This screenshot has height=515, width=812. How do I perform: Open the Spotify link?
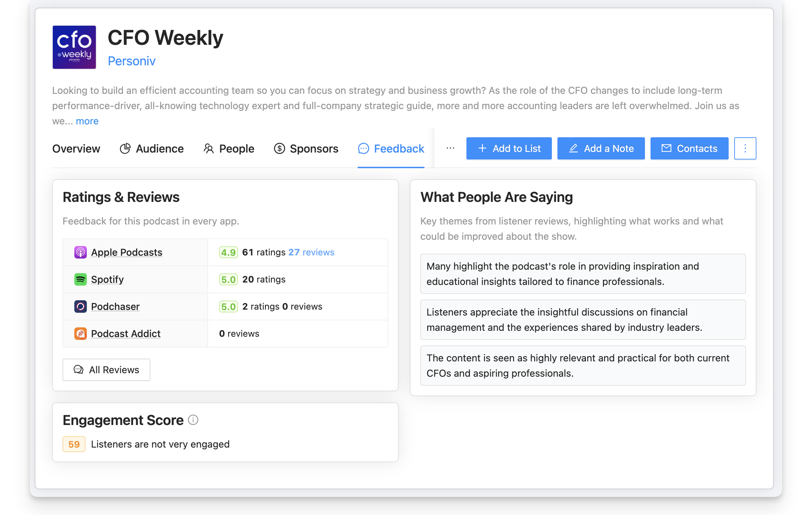click(107, 279)
